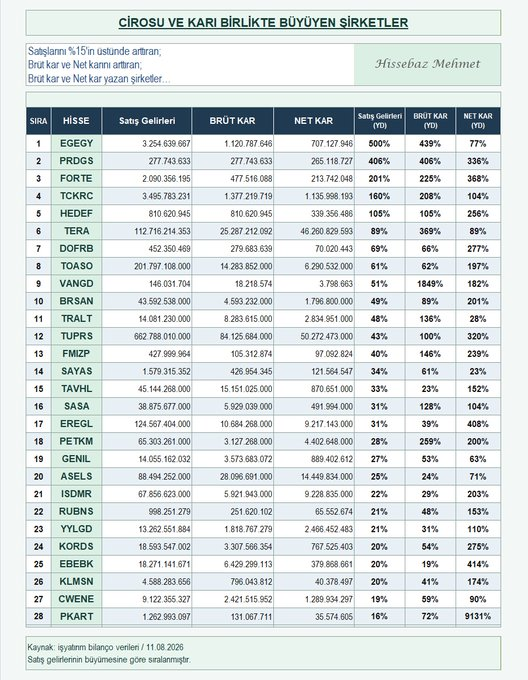Image resolution: width=528 pixels, height=680 pixels.
Task: Click the RUBNS ticker cell
Action: pyautogui.click(x=76, y=511)
